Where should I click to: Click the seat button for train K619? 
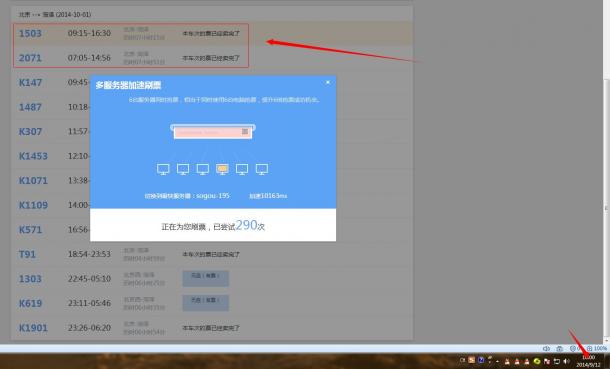205,303
